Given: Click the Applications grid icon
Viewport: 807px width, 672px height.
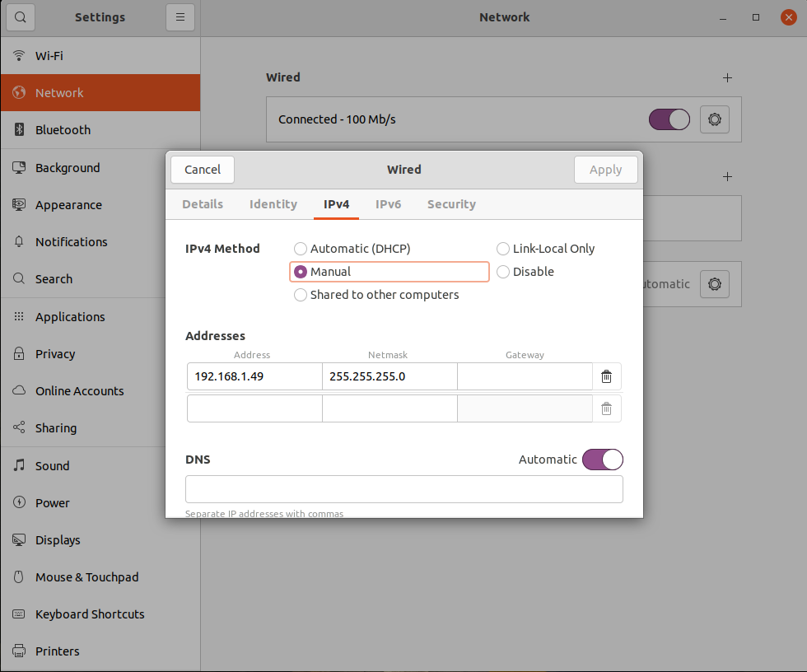Looking at the screenshot, I should pos(19,316).
